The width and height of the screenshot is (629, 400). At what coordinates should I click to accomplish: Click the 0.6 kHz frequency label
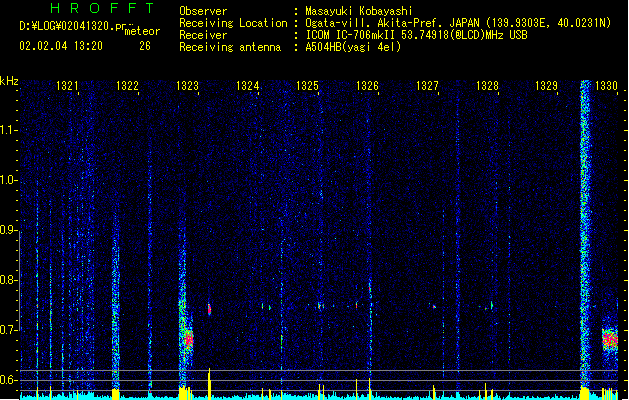[x=8, y=380]
